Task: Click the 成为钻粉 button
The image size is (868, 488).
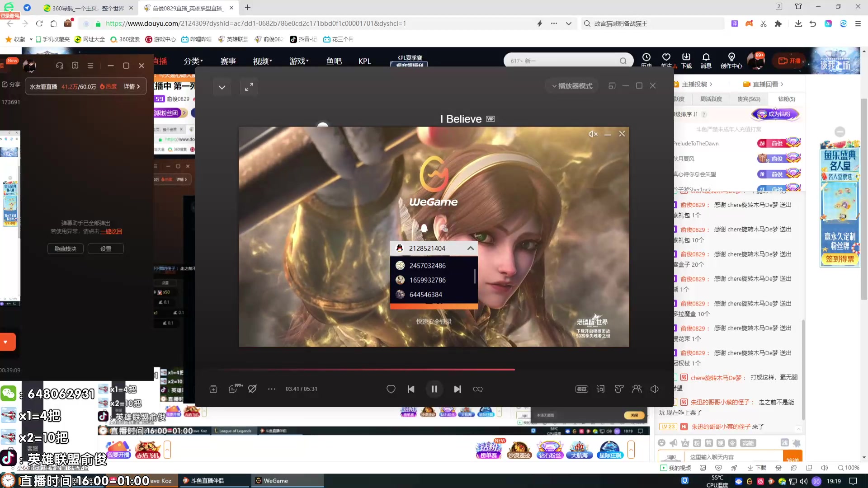Action: pos(775,114)
